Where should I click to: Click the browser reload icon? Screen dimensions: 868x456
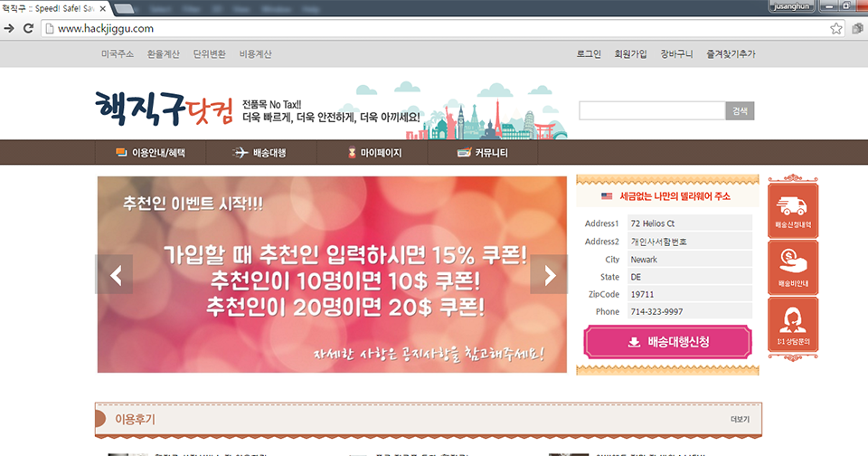(28, 28)
